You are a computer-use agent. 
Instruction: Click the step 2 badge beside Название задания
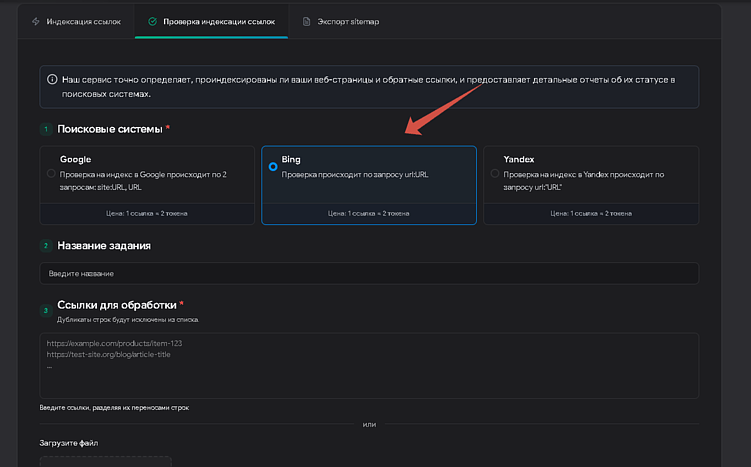click(45, 246)
